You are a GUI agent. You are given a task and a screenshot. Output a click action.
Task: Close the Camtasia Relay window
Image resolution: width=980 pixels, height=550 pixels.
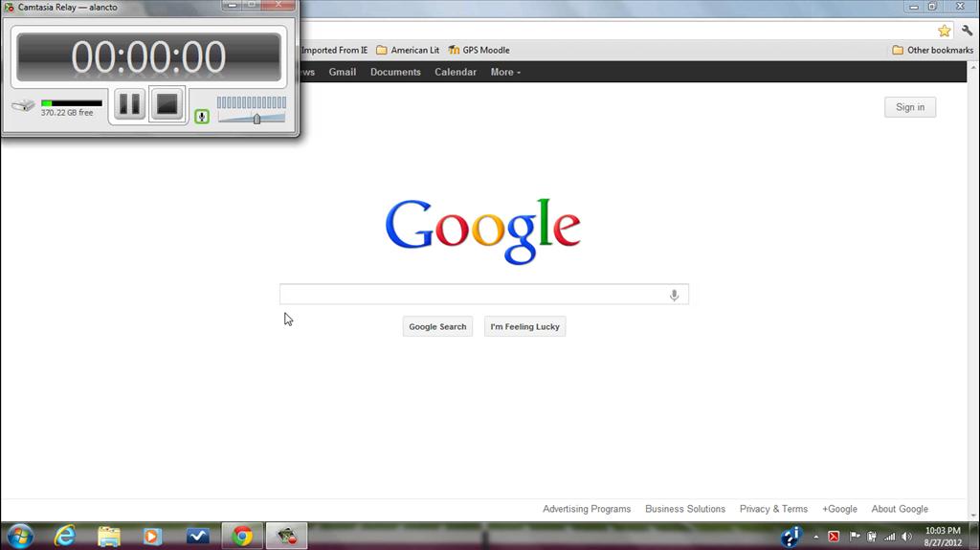tap(278, 5)
